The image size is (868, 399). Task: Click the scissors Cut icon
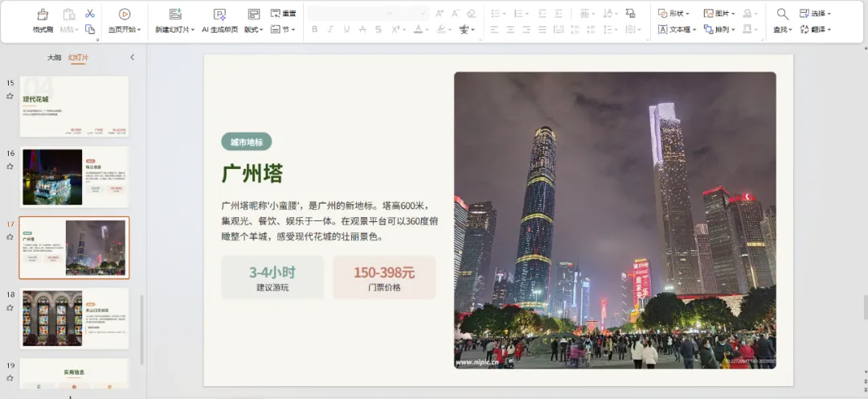tap(90, 14)
